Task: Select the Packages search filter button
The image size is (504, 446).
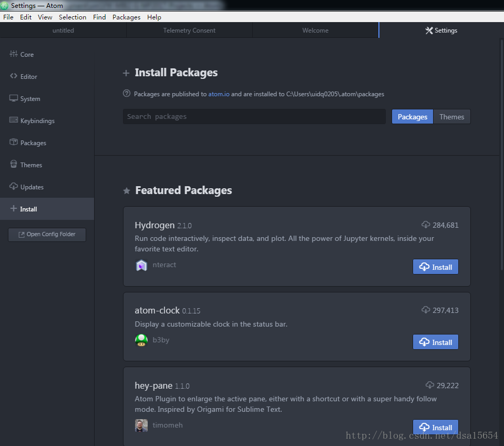Action: click(413, 117)
